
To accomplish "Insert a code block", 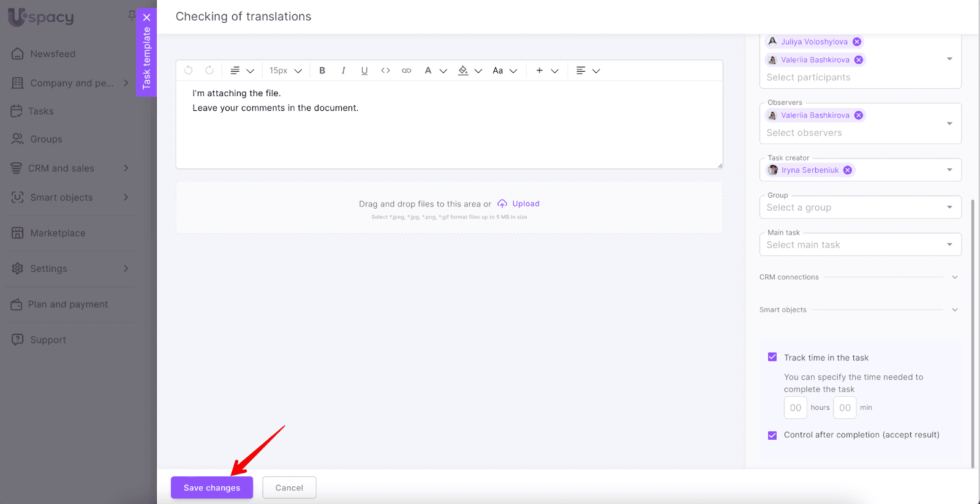I will point(385,70).
